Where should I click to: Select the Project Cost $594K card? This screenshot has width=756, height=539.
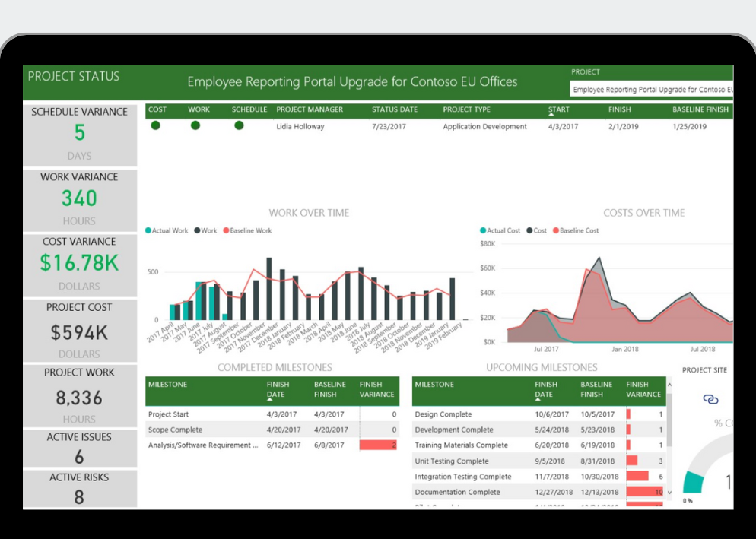(x=80, y=331)
